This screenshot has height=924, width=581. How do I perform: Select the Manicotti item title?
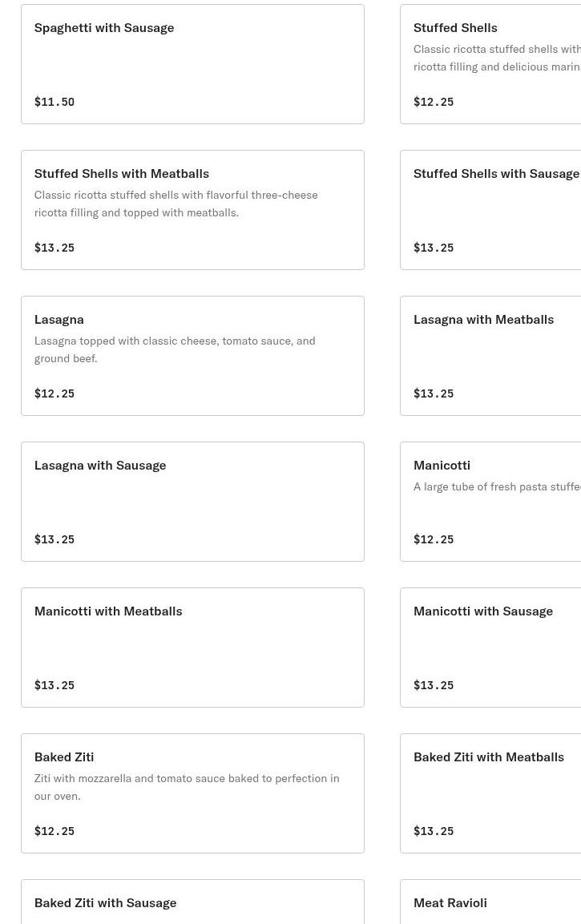pos(442,465)
